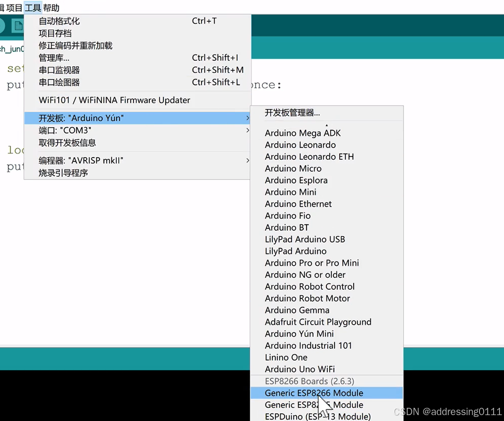The height and width of the screenshot is (421, 504).
Task: Select Arduino Pro or Pro Mini board
Action: (x=326, y=263)
